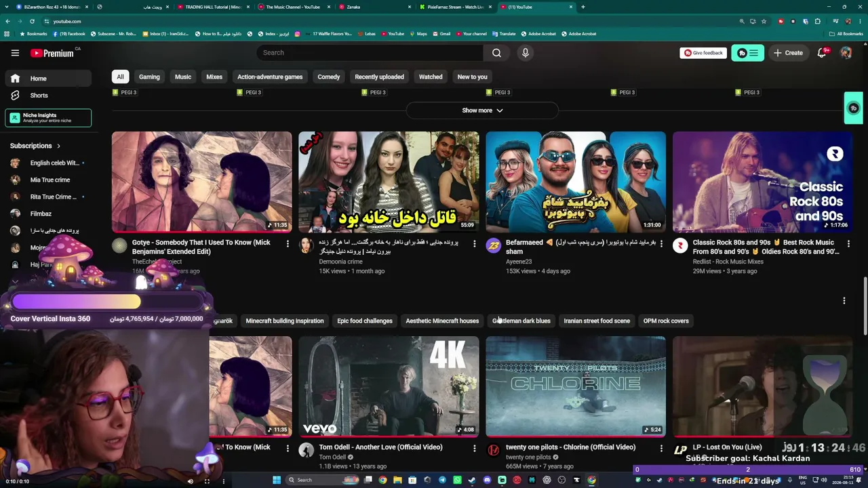868x488 pixels.
Task: Reload the page in browser toolbar
Action: [32, 21]
